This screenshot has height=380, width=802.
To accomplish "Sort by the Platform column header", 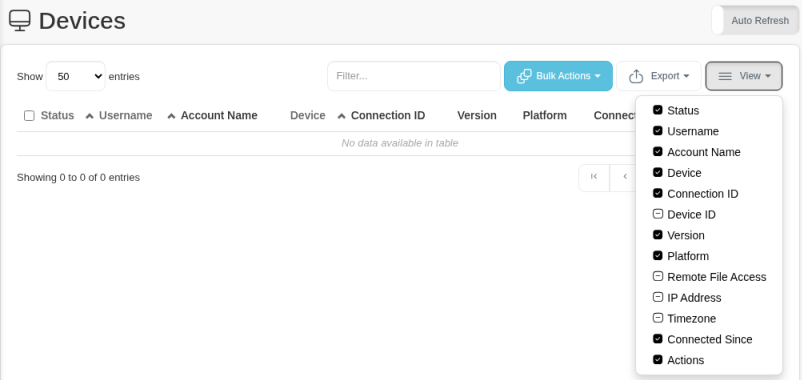I will tap(544, 116).
